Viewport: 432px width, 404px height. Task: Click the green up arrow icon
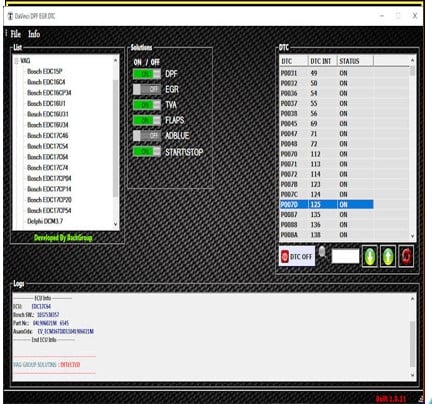point(388,256)
